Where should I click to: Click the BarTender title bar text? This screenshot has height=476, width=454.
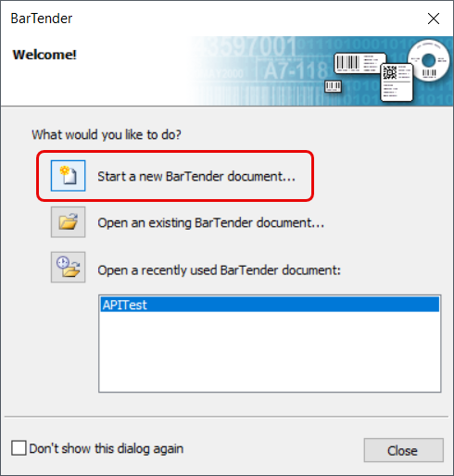42,19
